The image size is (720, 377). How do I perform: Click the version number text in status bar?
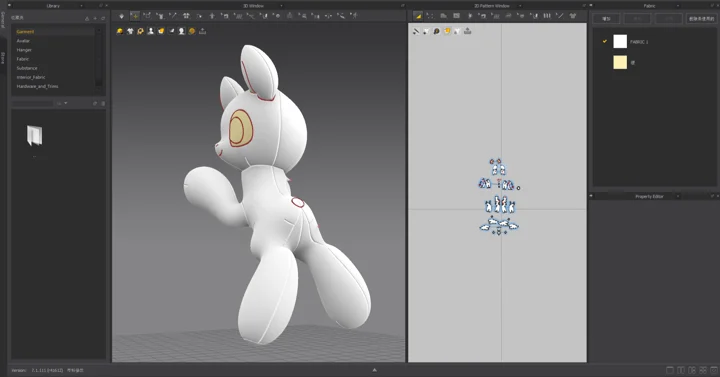coord(47,371)
